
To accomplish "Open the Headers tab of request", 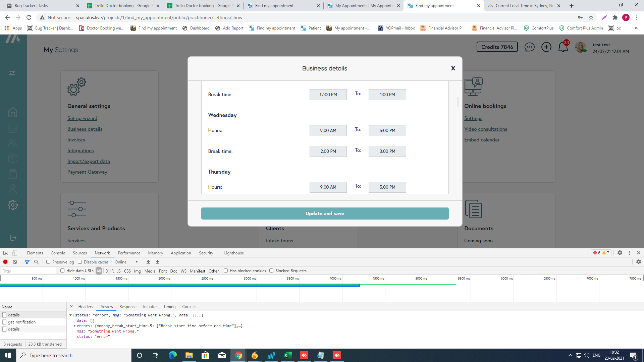I will pyautogui.click(x=86, y=307).
